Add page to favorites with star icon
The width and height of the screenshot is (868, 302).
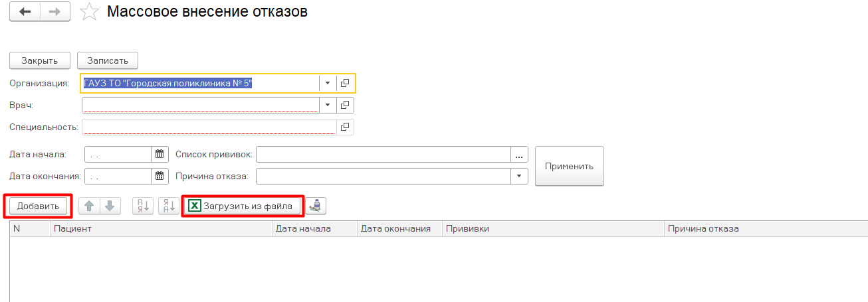(x=88, y=12)
